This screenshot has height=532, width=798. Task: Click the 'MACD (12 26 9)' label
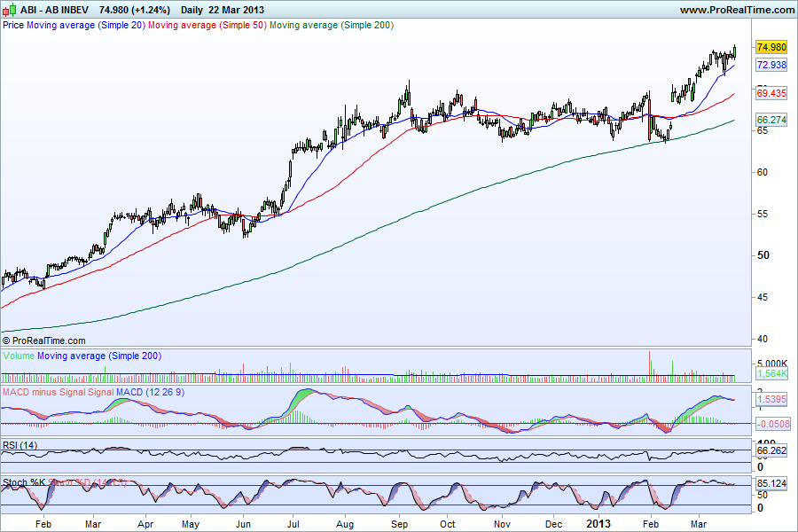coord(150,392)
